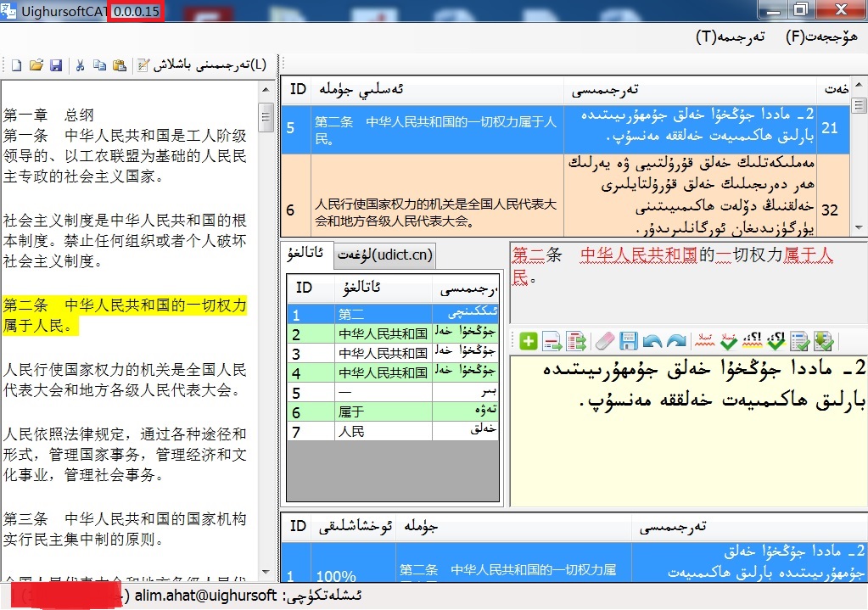Image resolution: width=868 pixels, height=610 pixels.
Task: Click the source sentence display with red underlines
Action: click(688, 283)
